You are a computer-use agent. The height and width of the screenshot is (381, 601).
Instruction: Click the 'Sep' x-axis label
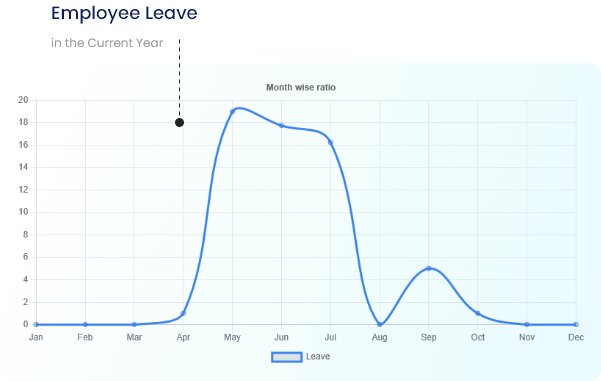coord(429,337)
